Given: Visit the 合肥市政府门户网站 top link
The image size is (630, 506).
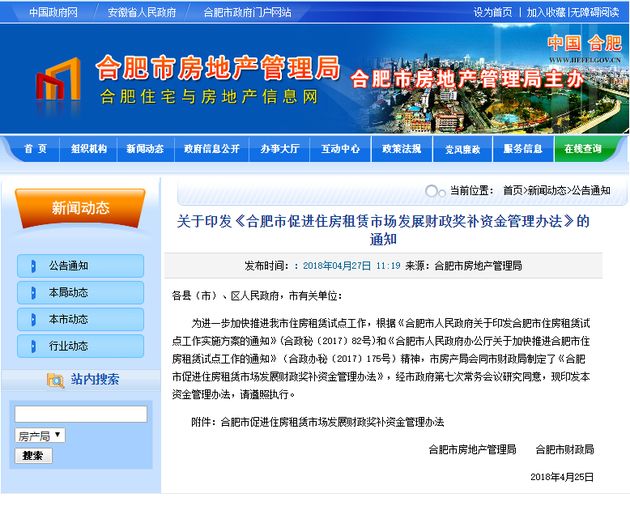Looking at the screenshot, I should click(x=248, y=12).
